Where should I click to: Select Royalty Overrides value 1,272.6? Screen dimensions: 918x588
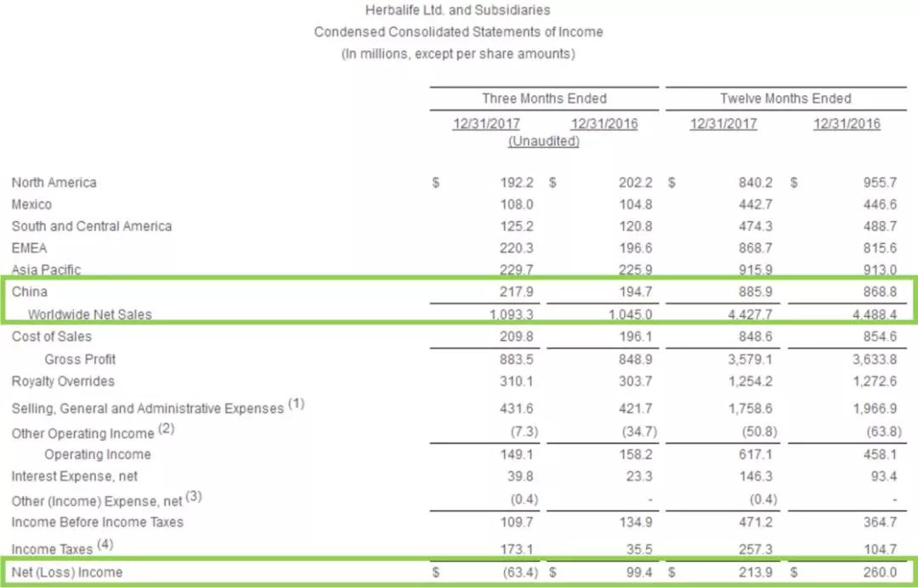point(874,382)
